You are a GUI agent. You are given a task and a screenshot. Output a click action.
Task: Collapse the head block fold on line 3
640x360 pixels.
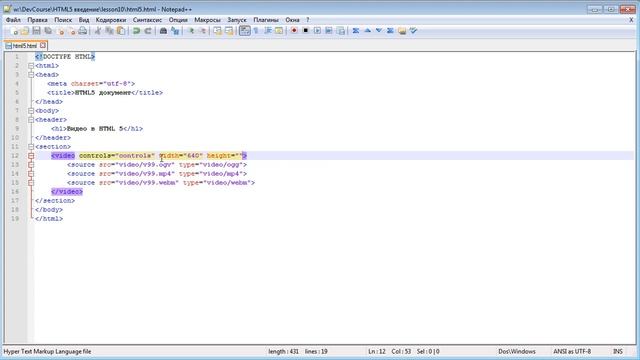click(31, 75)
